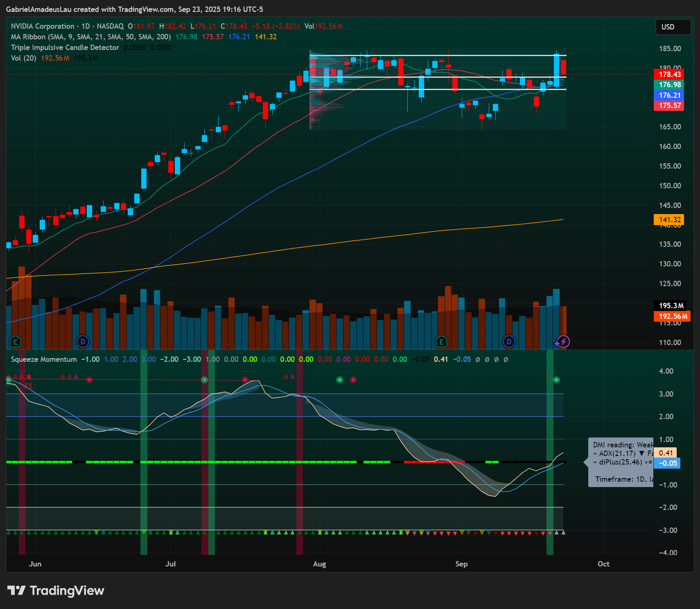Screen dimensions: 700x609
Task: Click the 185.00 price scale tick
Action: click(670, 49)
